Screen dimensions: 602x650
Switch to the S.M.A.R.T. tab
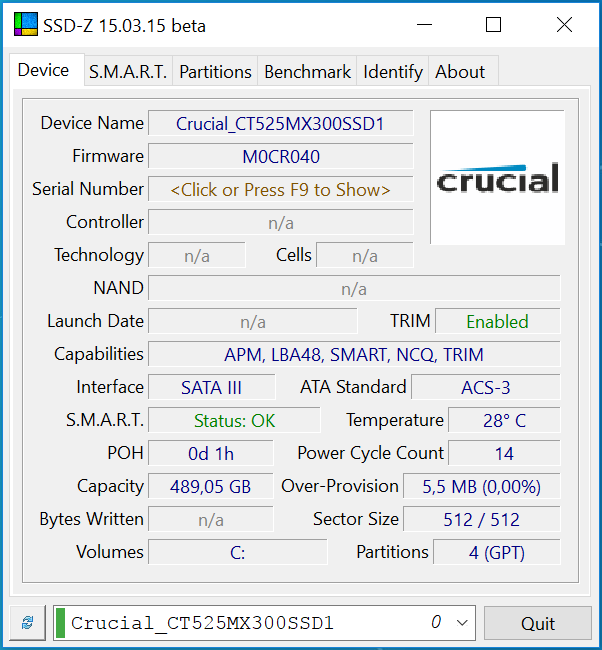[x=128, y=72]
